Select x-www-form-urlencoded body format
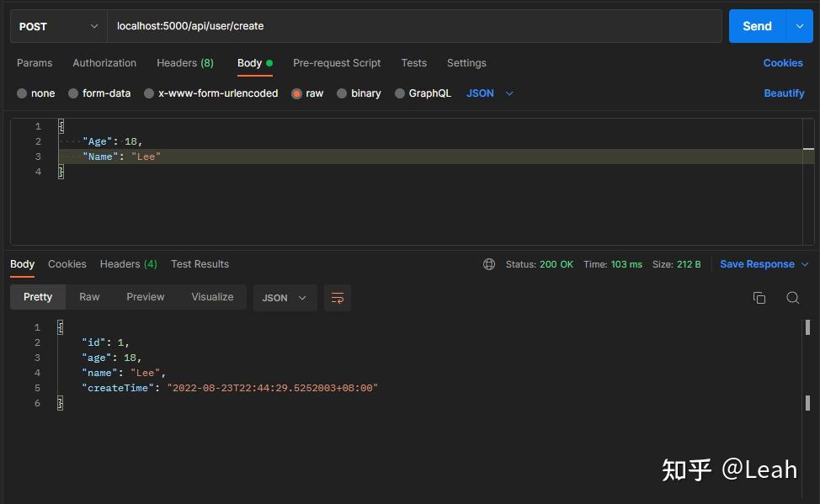The image size is (820, 504). (210, 93)
